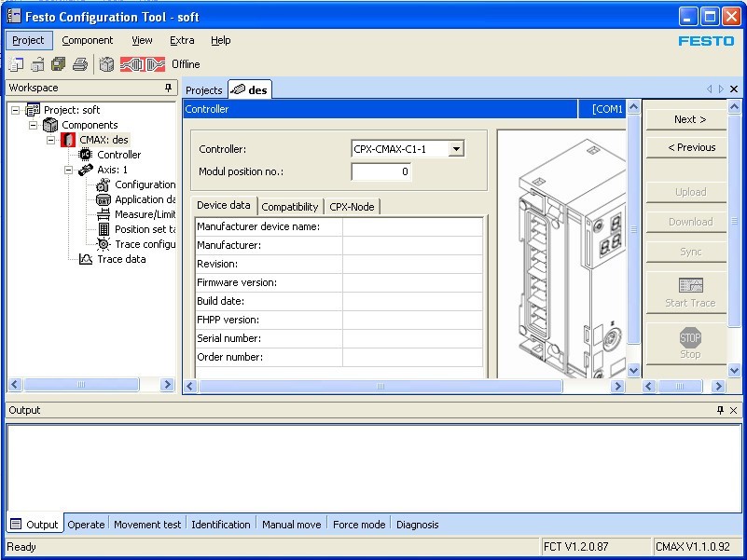Toggle the Output panel pin
The height and width of the screenshot is (560, 747).
(720, 410)
